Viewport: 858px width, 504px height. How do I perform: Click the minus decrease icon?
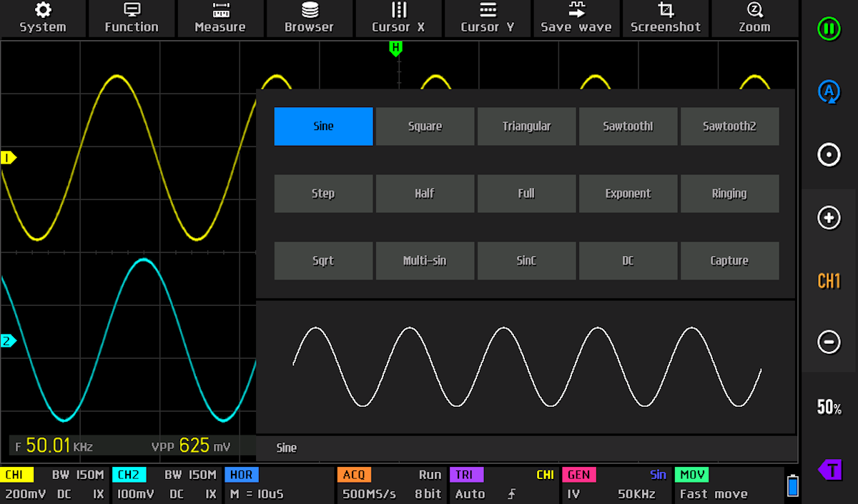point(829,342)
